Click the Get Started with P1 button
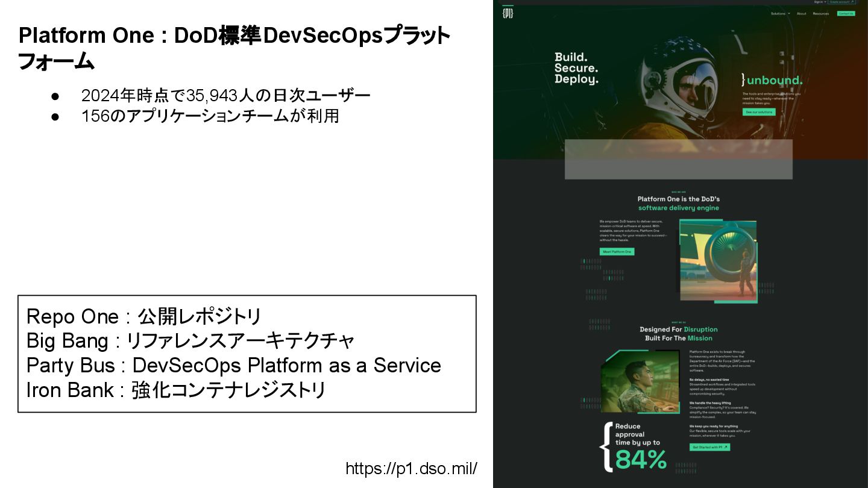 pos(709,447)
